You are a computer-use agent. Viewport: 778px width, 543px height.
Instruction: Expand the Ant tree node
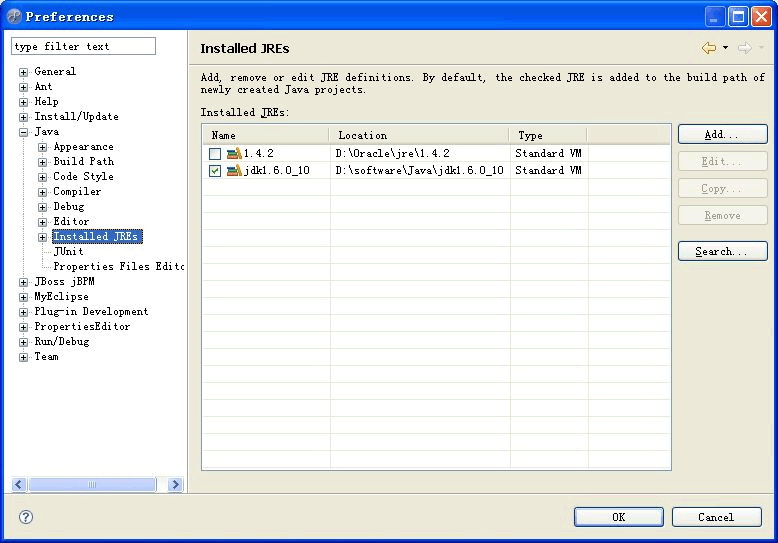point(23,87)
